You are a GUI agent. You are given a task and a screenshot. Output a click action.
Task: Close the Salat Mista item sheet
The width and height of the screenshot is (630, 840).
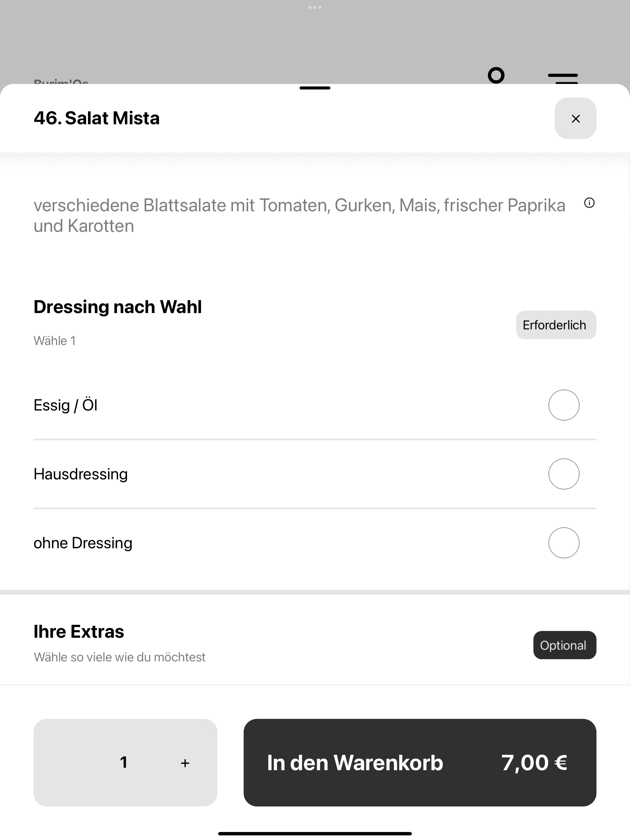(x=575, y=118)
